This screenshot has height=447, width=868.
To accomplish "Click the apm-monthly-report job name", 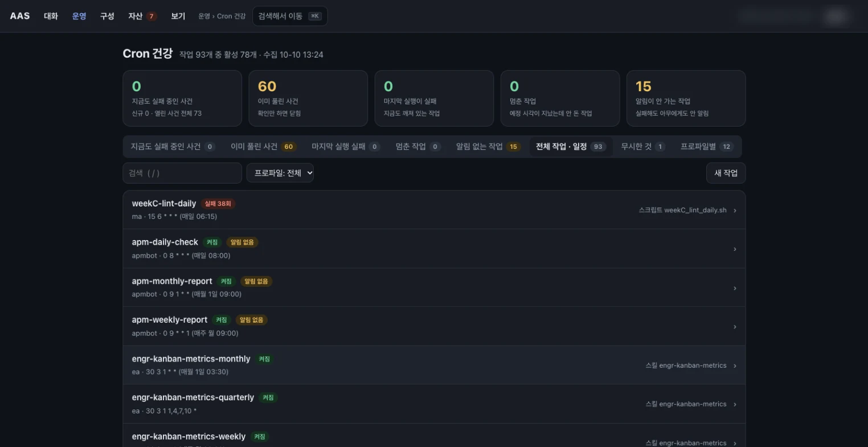I will pos(172,281).
